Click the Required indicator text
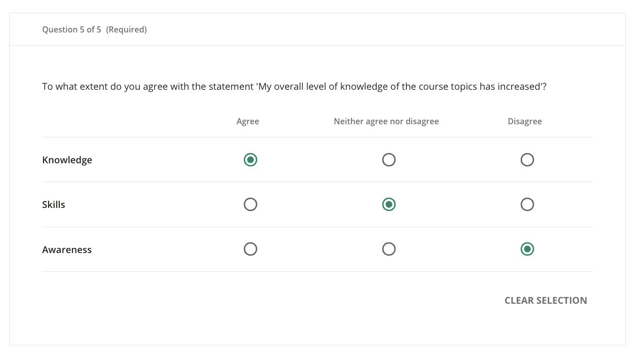The height and width of the screenshot is (358, 644). tap(126, 29)
